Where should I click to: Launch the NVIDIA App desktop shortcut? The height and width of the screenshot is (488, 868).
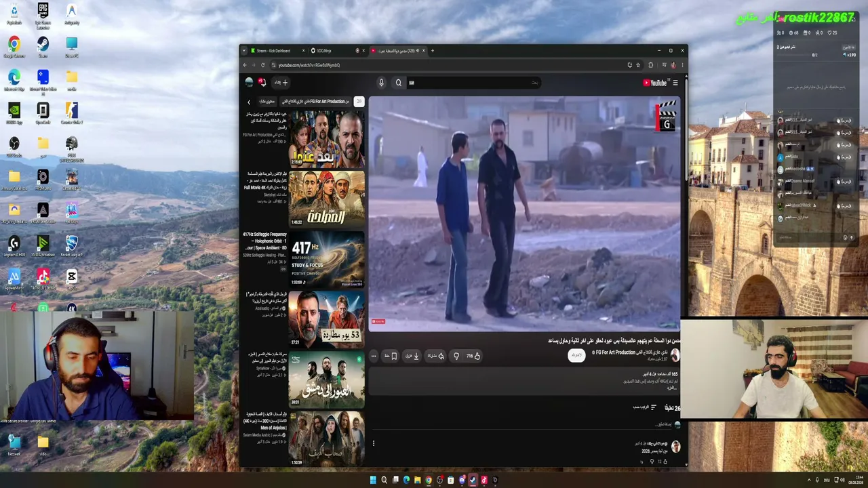click(x=14, y=113)
